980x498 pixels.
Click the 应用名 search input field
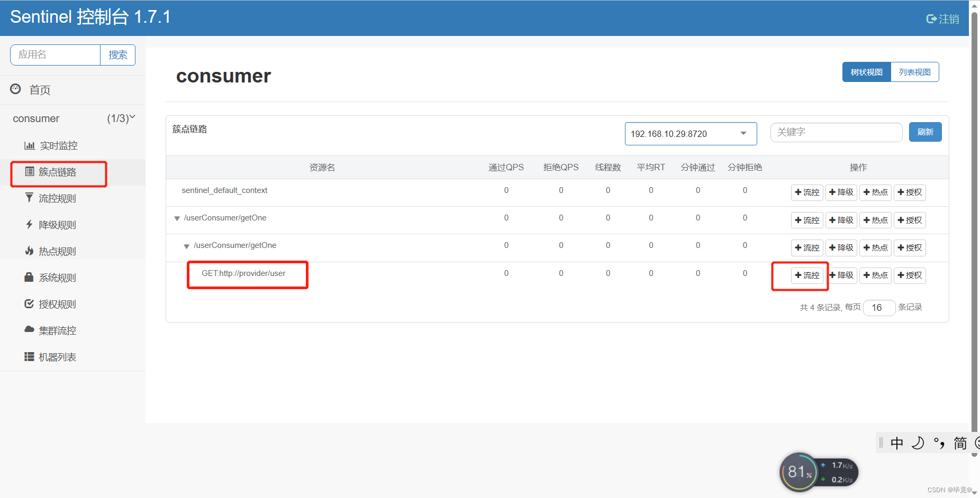point(56,55)
